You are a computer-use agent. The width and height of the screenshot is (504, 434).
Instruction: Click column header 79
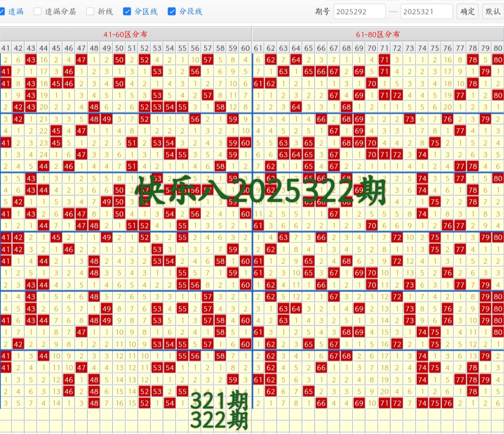pos(485,48)
